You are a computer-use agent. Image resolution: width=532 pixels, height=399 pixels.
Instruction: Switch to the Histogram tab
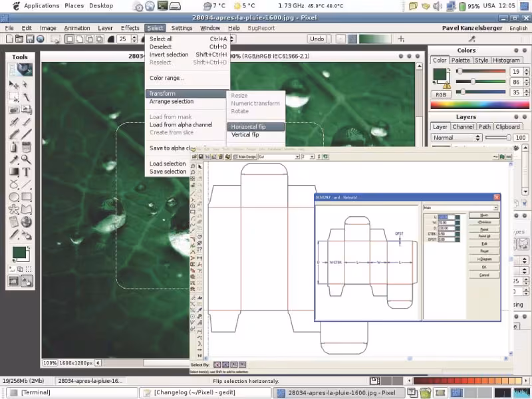coord(506,60)
